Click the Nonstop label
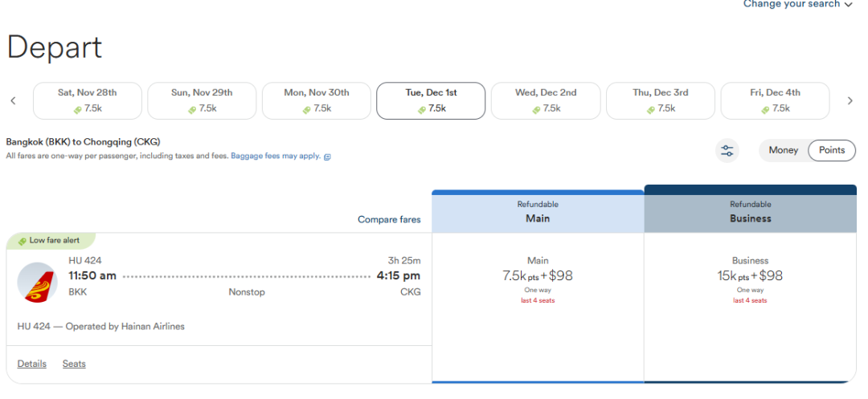Screen dimensions: 868x399 point(247,291)
